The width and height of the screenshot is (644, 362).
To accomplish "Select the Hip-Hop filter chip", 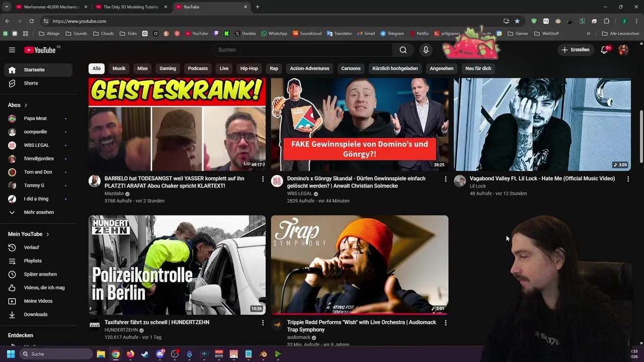I will [249, 68].
